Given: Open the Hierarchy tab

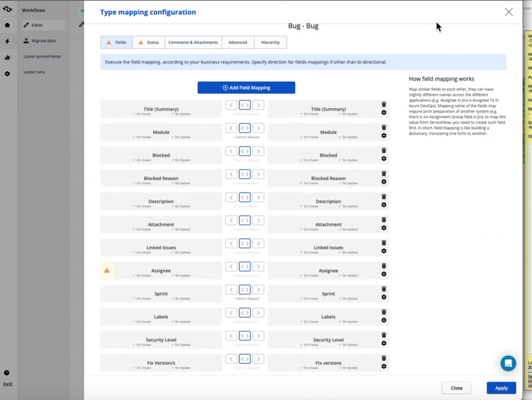Looking at the screenshot, I should click(x=271, y=43).
